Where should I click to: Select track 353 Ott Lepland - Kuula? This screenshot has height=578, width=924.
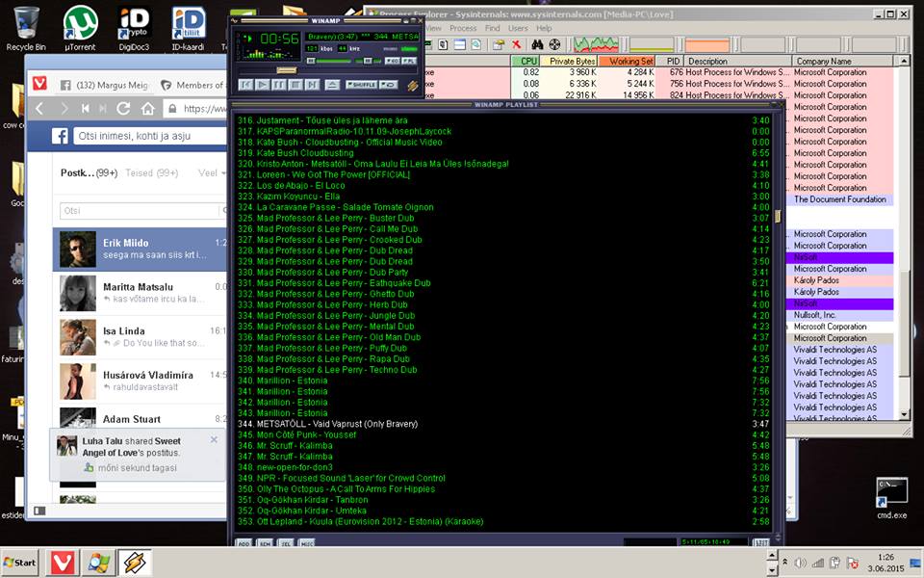click(x=503, y=521)
